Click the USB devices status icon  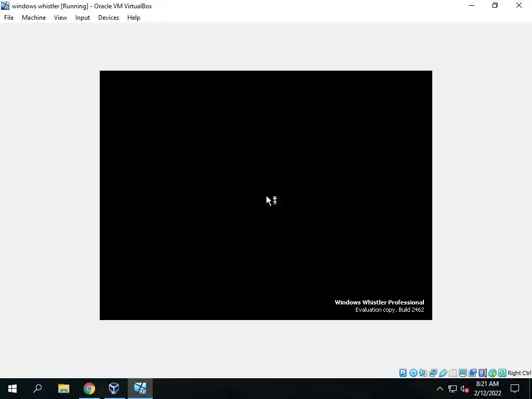443,373
